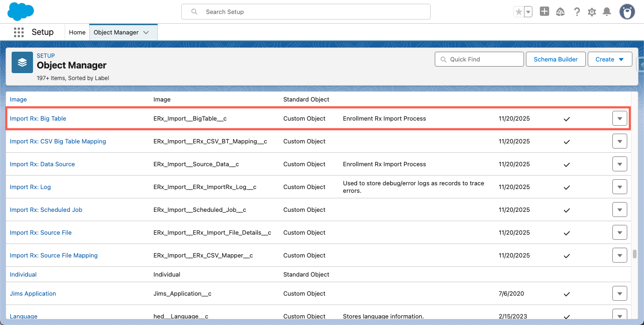Expand the favorites list dropdown arrow
This screenshot has height=325, width=644.
click(528, 12)
